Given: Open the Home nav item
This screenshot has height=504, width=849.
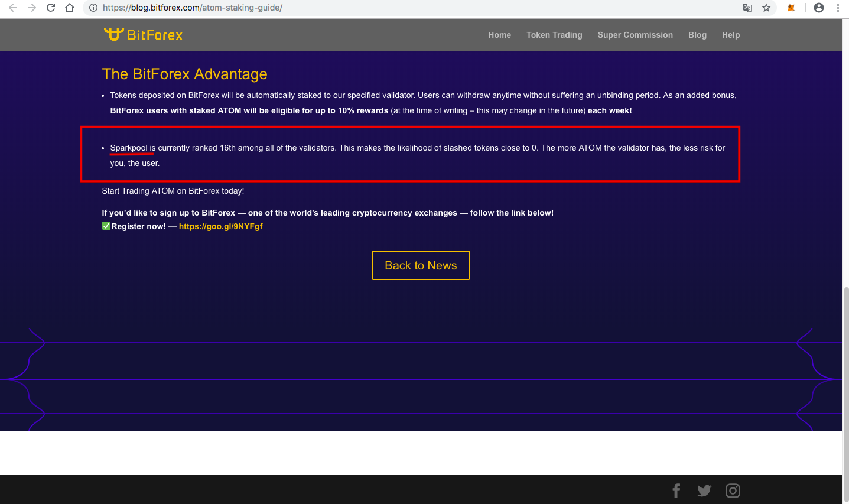Looking at the screenshot, I should tap(500, 35).
